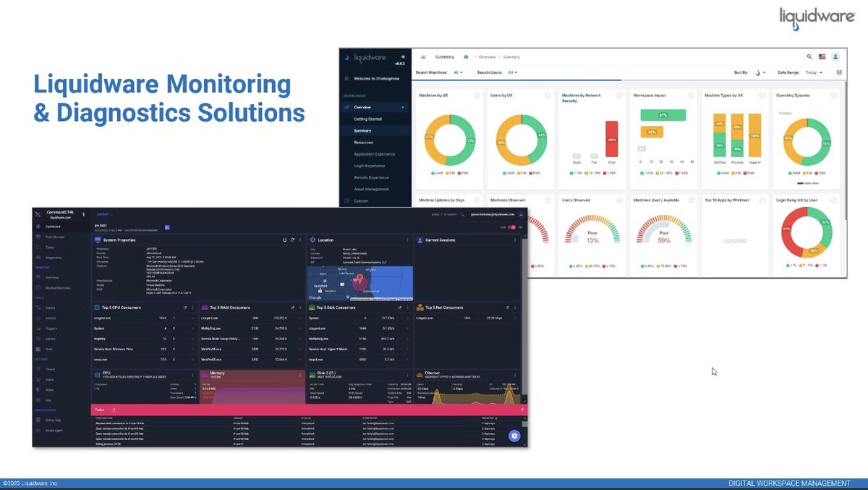Open hamburger menu in Stratusphere header

click(x=423, y=56)
